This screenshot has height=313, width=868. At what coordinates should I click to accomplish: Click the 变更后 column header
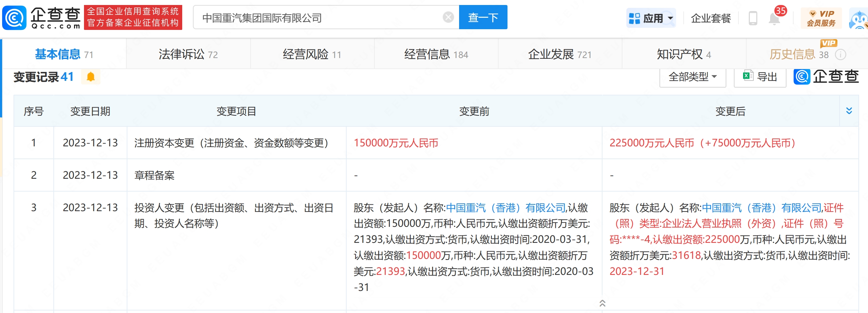(730, 111)
